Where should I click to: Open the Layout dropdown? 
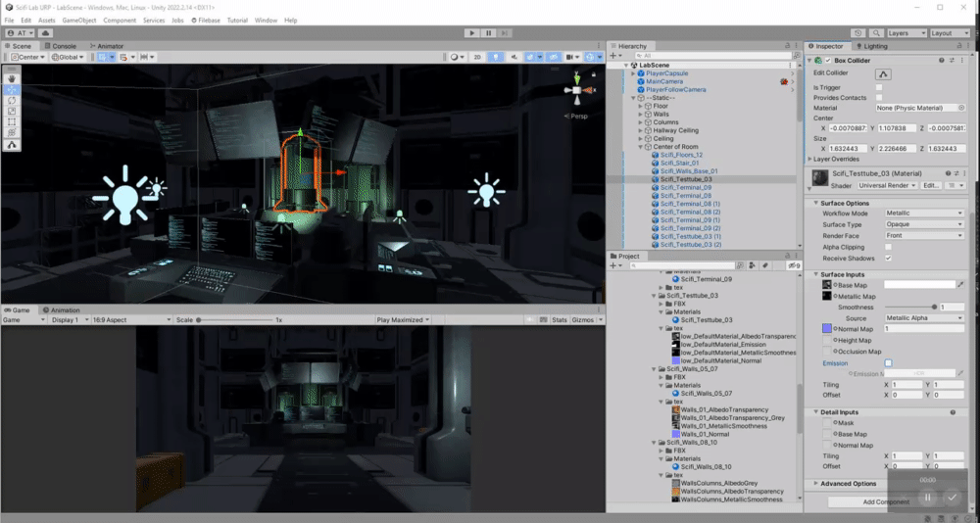[950, 33]
